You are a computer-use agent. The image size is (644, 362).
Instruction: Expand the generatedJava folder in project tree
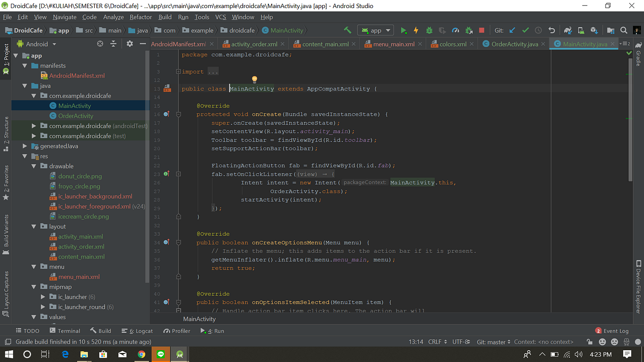pyautogui.click(x=24, y=146)
